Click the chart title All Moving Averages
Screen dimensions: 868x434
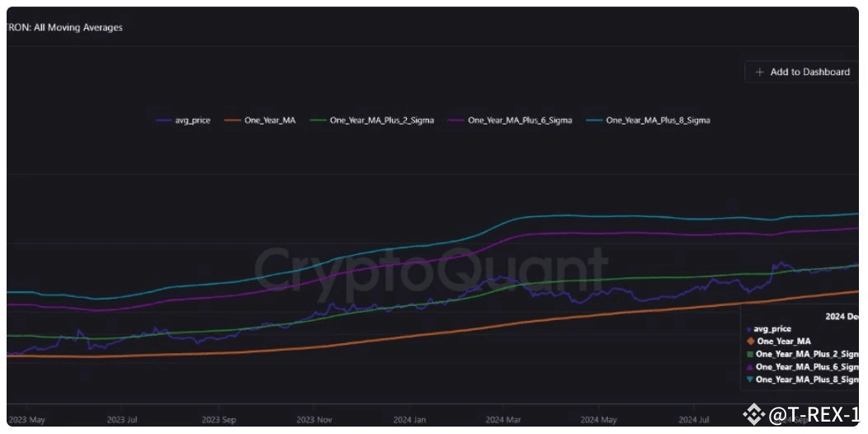(x=79, y=27)
